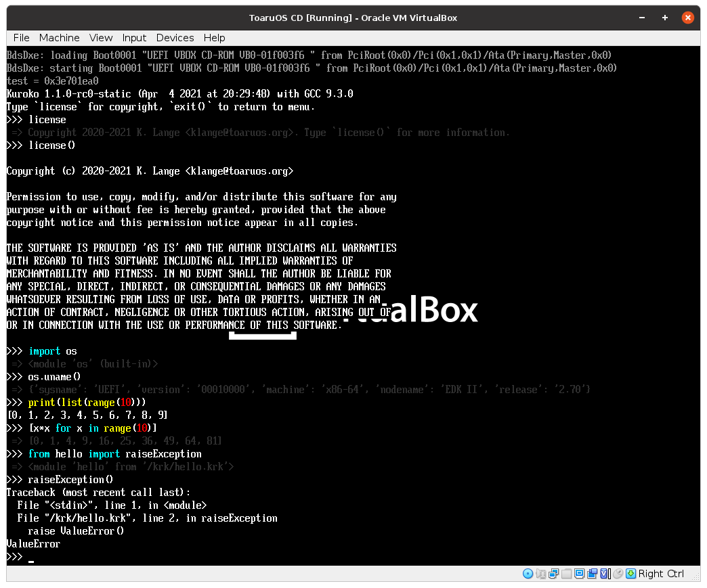Click the display status indicator icon

coord(579,574)
